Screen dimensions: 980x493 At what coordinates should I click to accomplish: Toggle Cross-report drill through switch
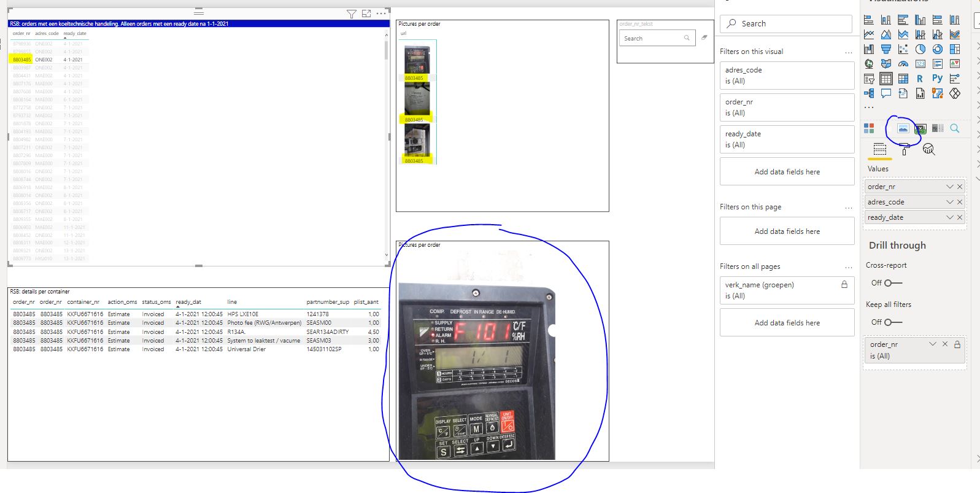893,283
